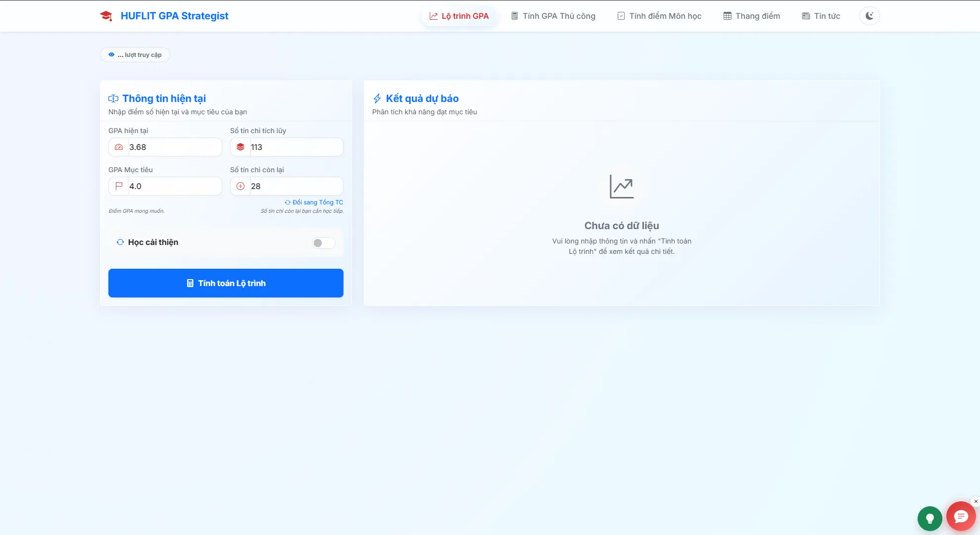Enable the Học cải thiện toggle switch
This screenshot has width=980, height=535.
(323, 243)
